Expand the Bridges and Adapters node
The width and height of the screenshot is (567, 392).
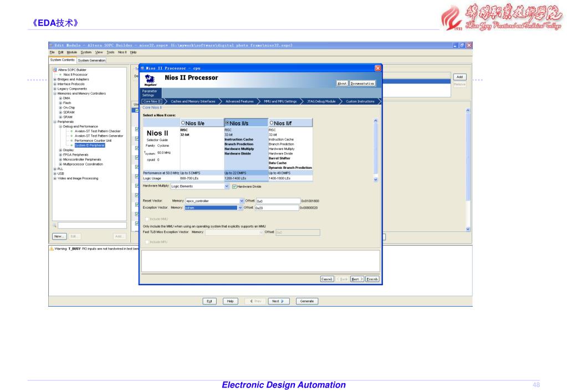coord(55,80)
